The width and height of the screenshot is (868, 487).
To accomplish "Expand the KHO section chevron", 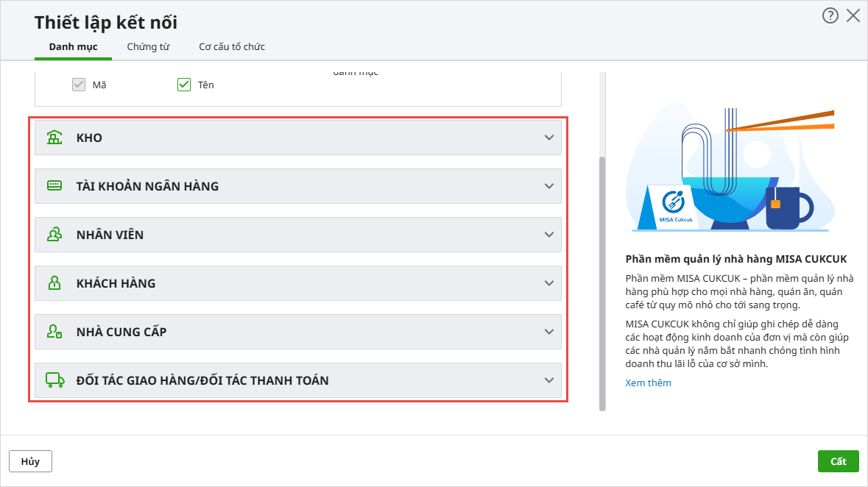I will (548, 138).
